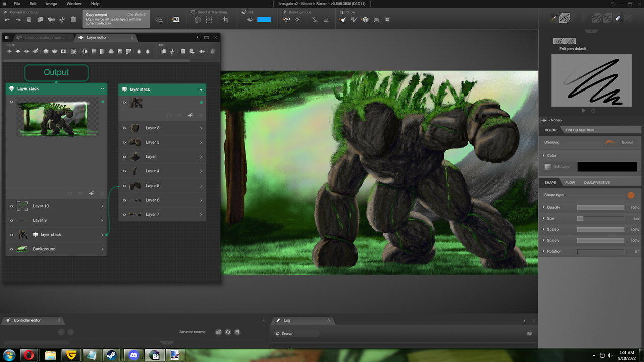Image resolution: width=644 pixels, height=362 pixels.
Task: Click the Layer editor scissors cut icon
Action: pos(172,51)
